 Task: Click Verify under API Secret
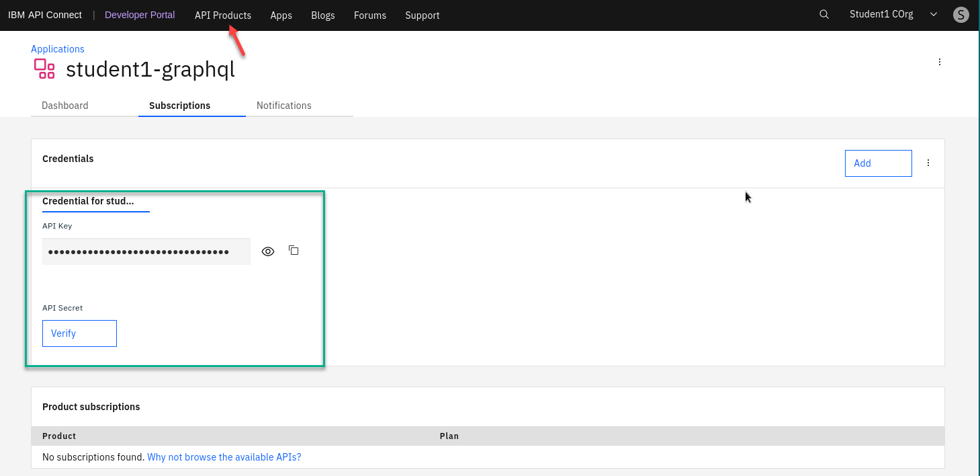[x=79, y=333]
